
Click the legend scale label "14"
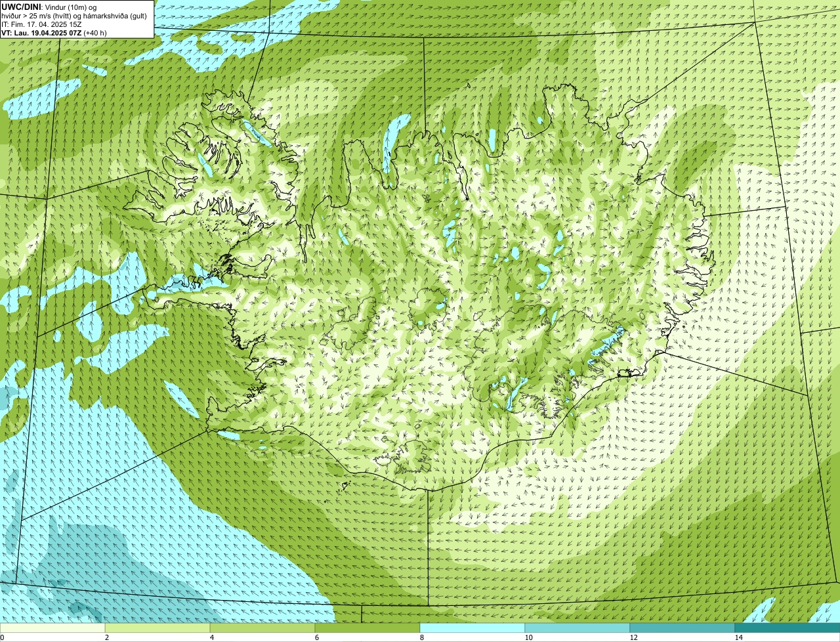pos(738,637)
